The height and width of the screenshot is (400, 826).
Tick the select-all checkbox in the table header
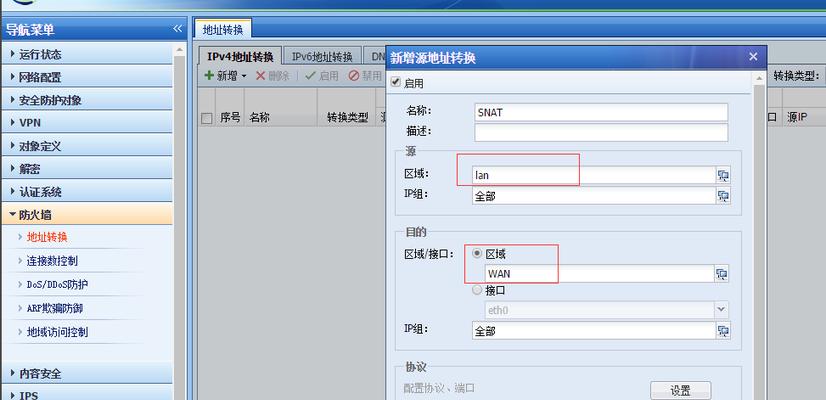tap(206, 118)
